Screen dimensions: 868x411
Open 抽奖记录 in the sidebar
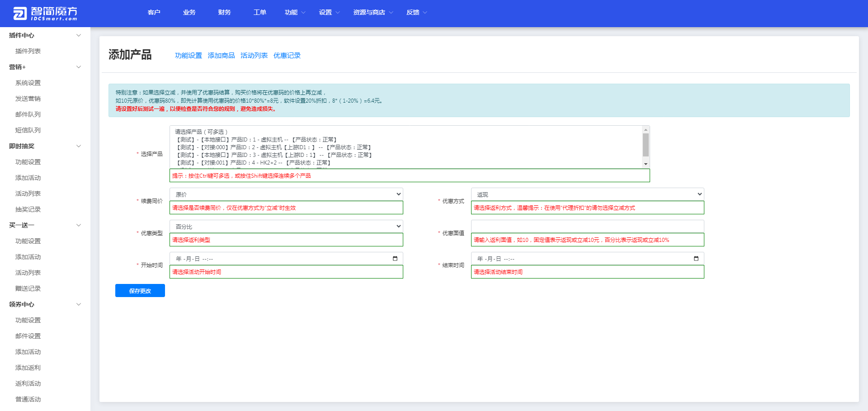(x=28, y=209)
